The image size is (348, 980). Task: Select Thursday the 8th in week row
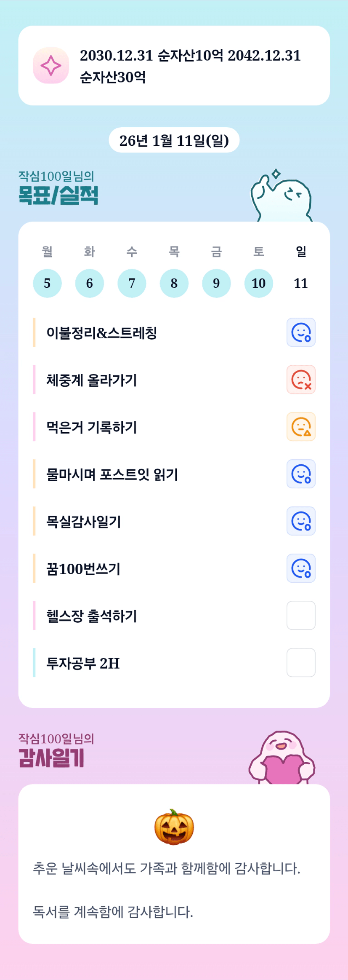[174, 283]
